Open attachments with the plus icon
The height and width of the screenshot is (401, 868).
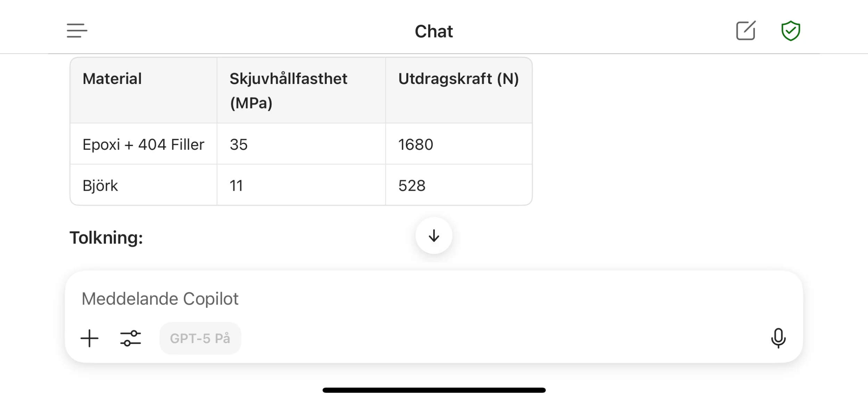click(x=90, y=338)
